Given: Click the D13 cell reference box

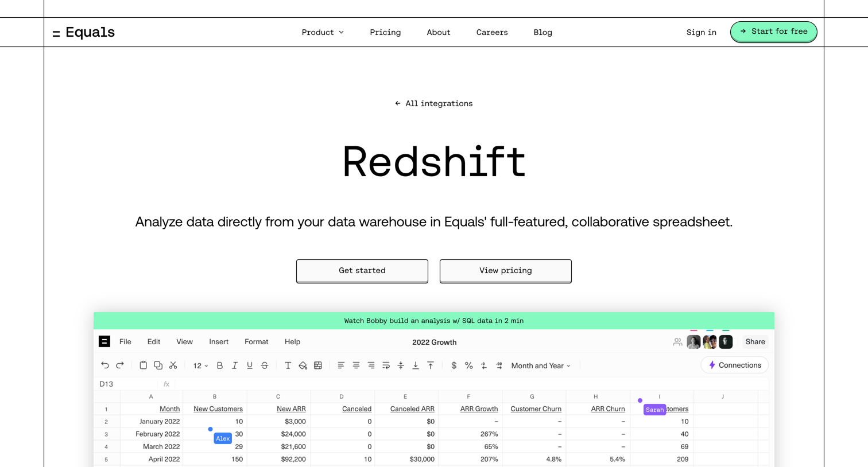Looking at the screenshot, I should point(126,384).
